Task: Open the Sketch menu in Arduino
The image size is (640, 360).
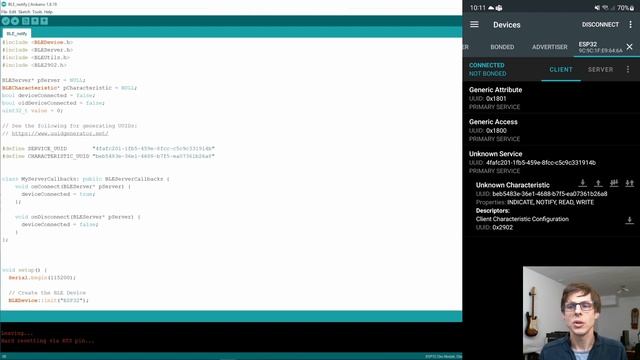Action: point(24,12)
